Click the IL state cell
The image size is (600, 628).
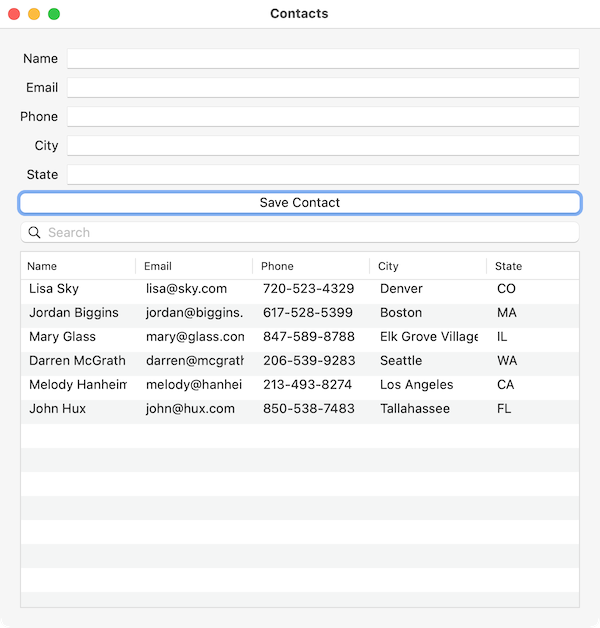tap(502, 337)
